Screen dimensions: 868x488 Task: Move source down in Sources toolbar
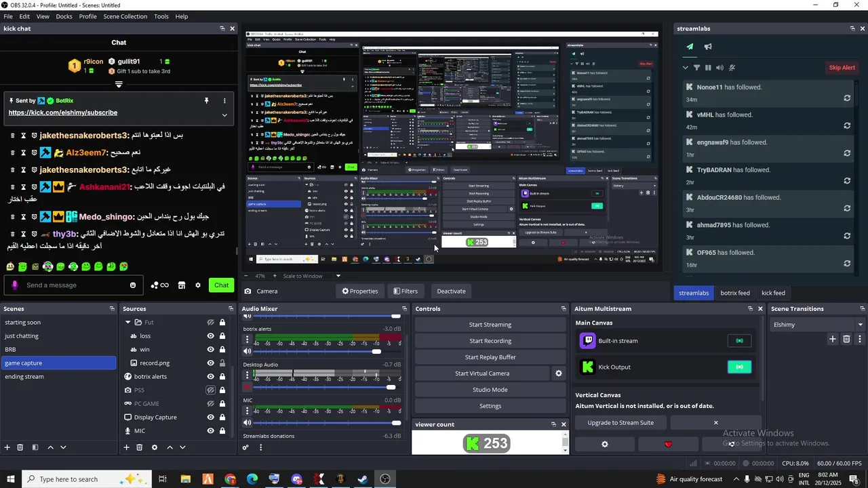pyautogui.click(x=182, y=447)
